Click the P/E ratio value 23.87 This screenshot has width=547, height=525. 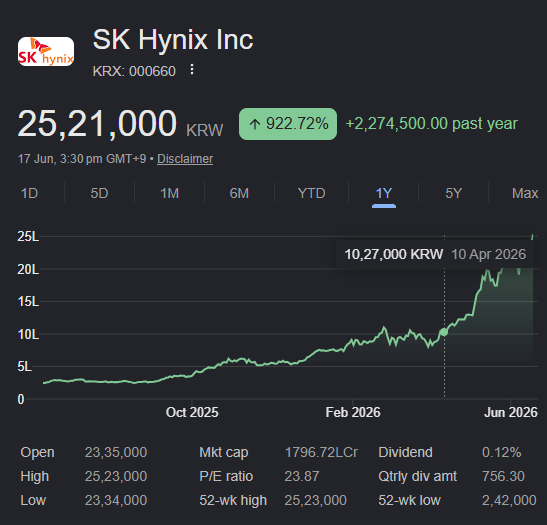(302, 476)
